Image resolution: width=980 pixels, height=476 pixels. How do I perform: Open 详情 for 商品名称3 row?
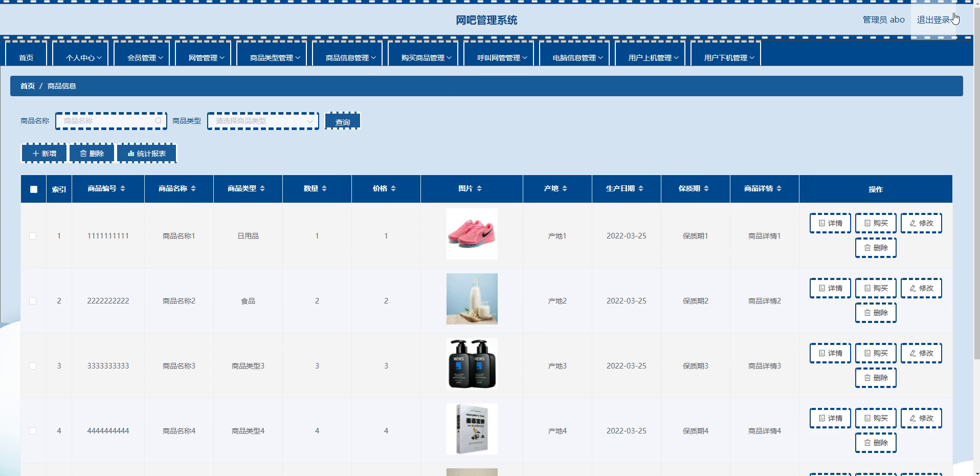[830, 353]
